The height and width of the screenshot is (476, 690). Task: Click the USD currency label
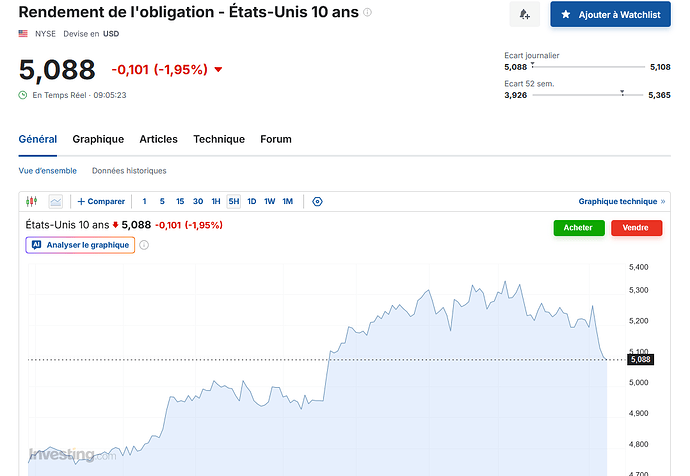111,34
